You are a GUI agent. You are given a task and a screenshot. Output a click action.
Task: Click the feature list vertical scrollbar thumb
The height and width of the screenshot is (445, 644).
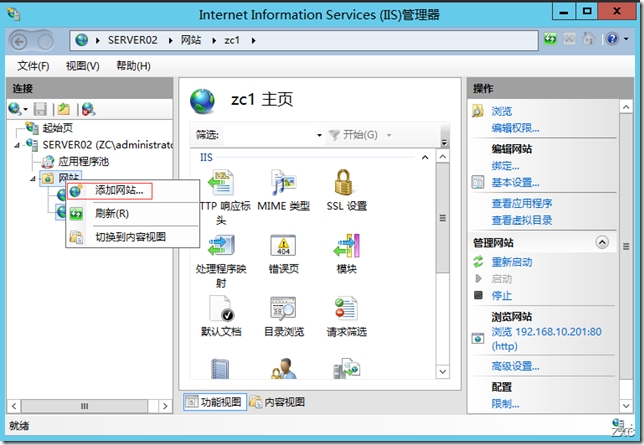point(442,218)
